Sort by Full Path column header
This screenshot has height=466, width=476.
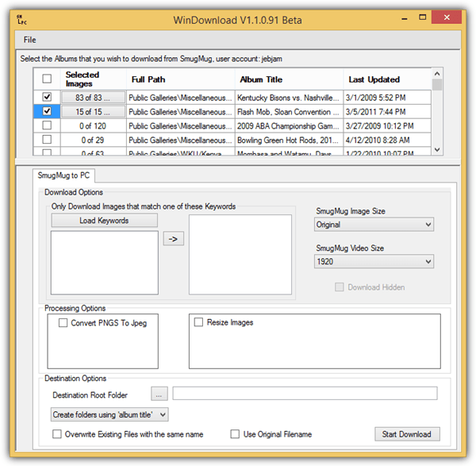click(181, 79)
